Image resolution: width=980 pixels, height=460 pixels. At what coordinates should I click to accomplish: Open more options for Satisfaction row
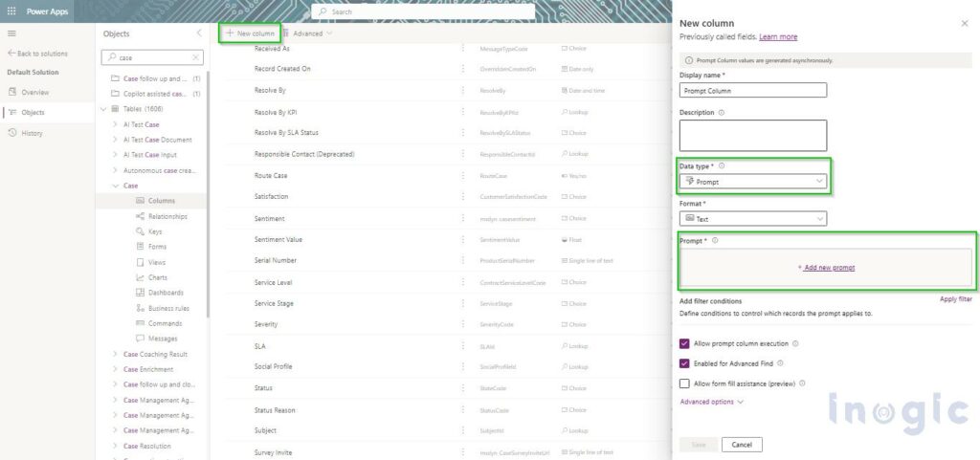(x=462, y=197)
